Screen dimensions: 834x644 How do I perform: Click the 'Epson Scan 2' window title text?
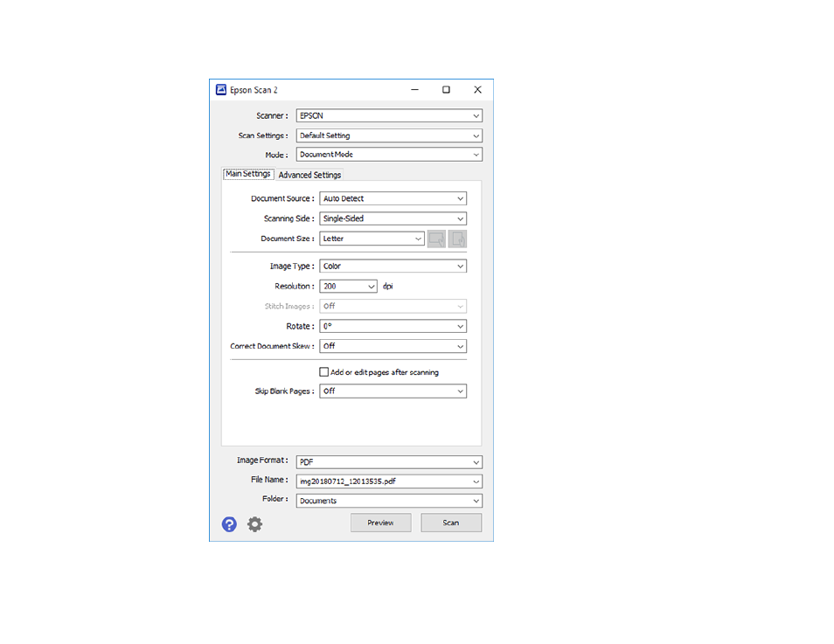click(254, 90)
